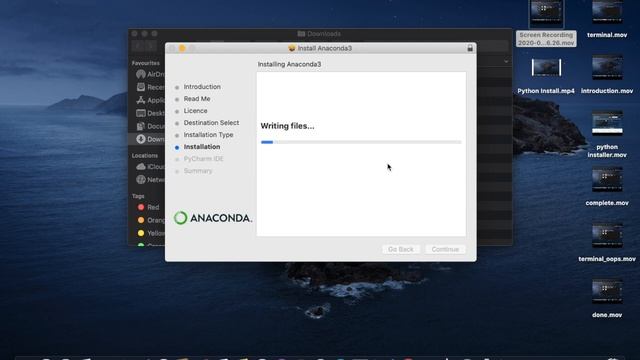Select the Summary step in the installer
Screen dimensions: 640x360
[x=198, y=171]
